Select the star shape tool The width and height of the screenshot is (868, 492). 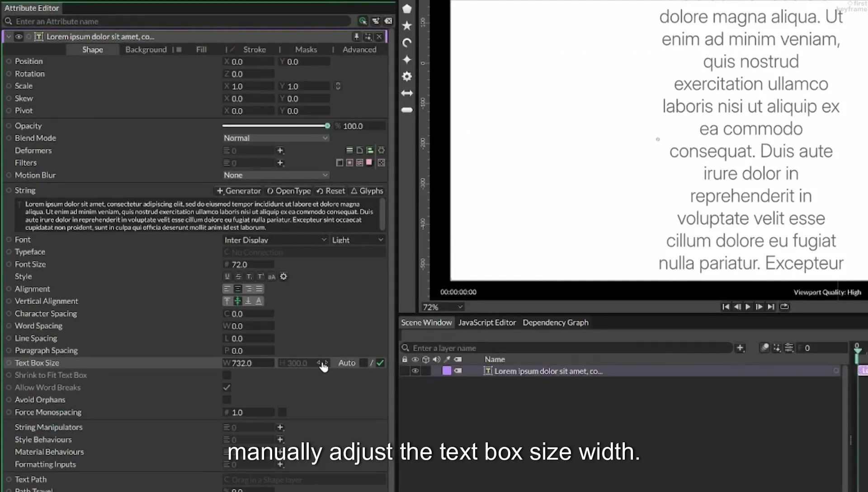tap(407, 26)
